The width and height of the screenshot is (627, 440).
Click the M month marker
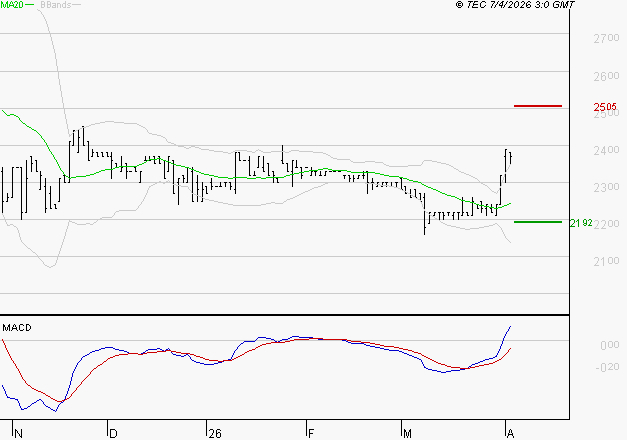coord(407,434)
